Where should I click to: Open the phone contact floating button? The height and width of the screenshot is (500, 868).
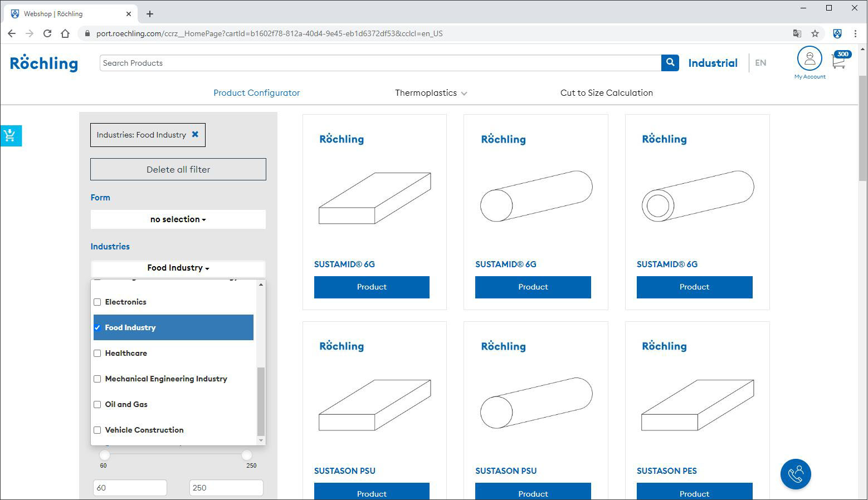click(796, 474)
